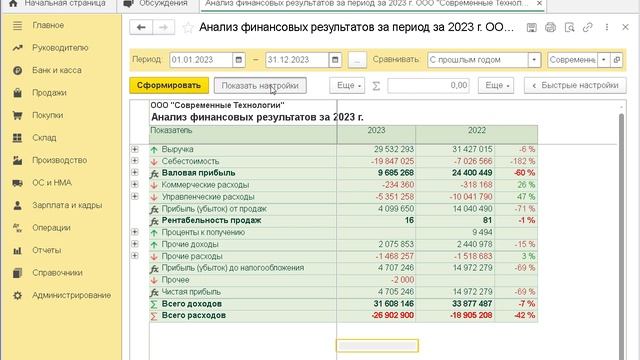Print the report with the printer icon
Screen dimensions: 640x360
[550, 27]
